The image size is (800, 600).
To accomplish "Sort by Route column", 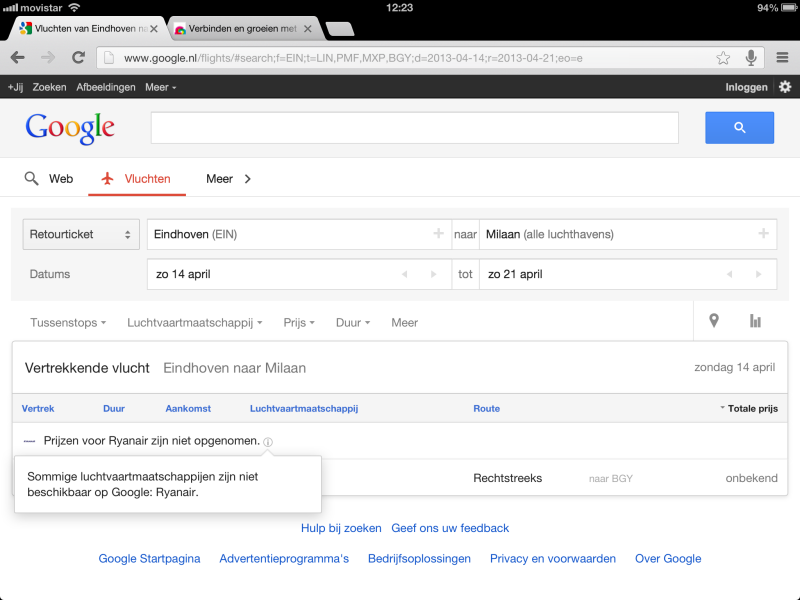I will [486, 408].
